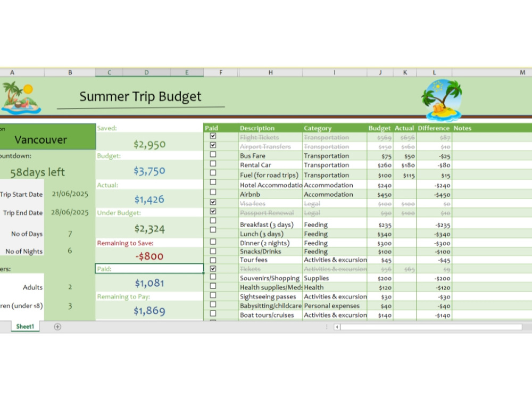Select the Remaining to Save -$800 cell
The width and height of the screenshot is (532, 399).
click(149, 256)
